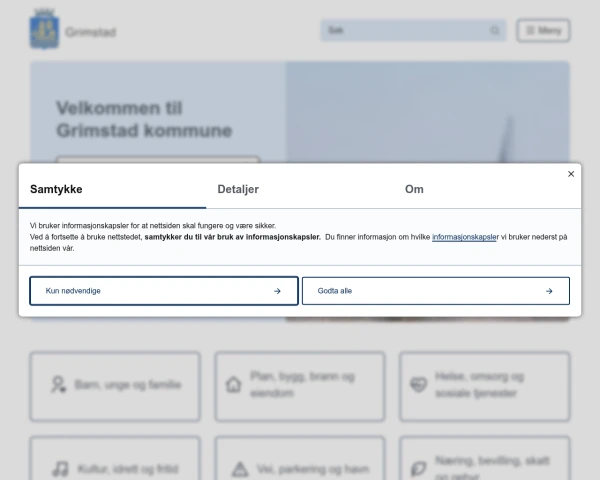This screenshot has height=480, width=600.
Task: Accept only necessary cookies with Kun nødvendige
Action: [164, 291]
